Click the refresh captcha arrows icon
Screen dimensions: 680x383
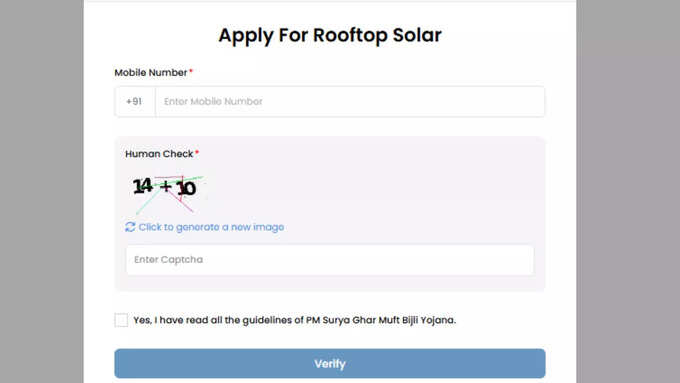pyautogui.click(x=130, y=227)
